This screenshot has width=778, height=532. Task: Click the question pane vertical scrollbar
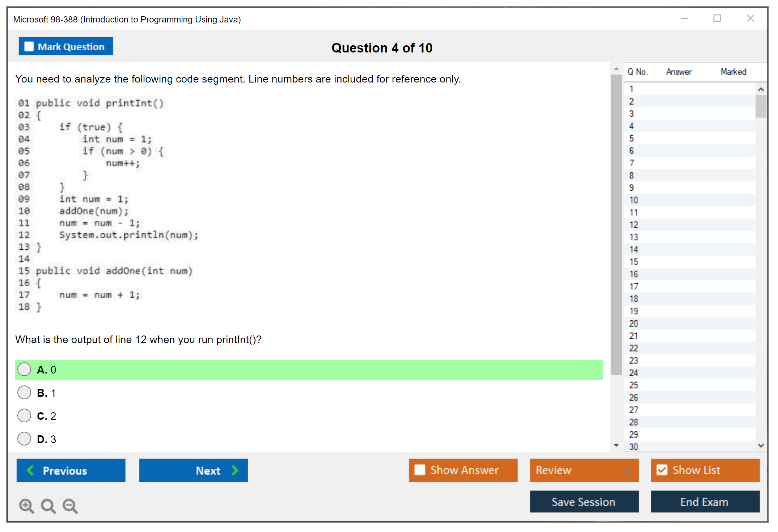(616, 224)
